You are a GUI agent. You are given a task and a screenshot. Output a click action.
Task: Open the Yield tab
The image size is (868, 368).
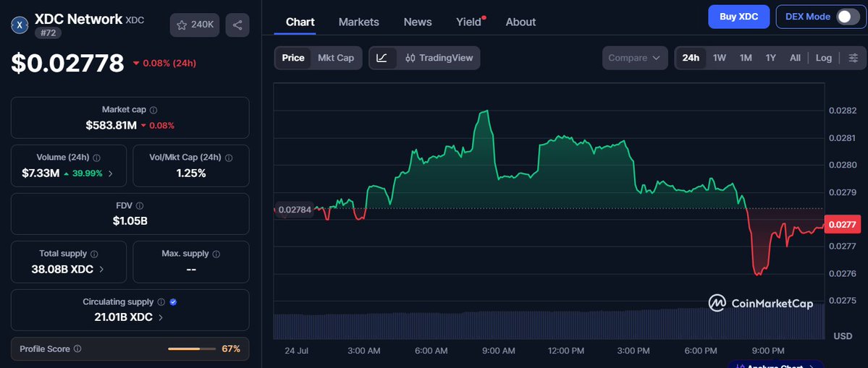pyautogui.click(x=470, y=22)
